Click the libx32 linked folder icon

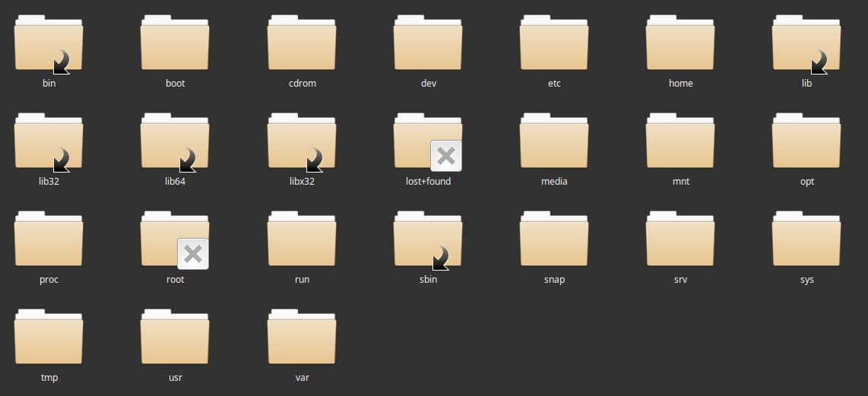coord(302,141)
